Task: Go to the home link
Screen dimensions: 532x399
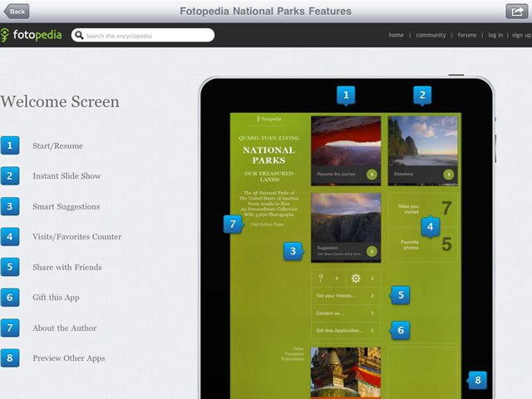Action: (x=396, y=35)
